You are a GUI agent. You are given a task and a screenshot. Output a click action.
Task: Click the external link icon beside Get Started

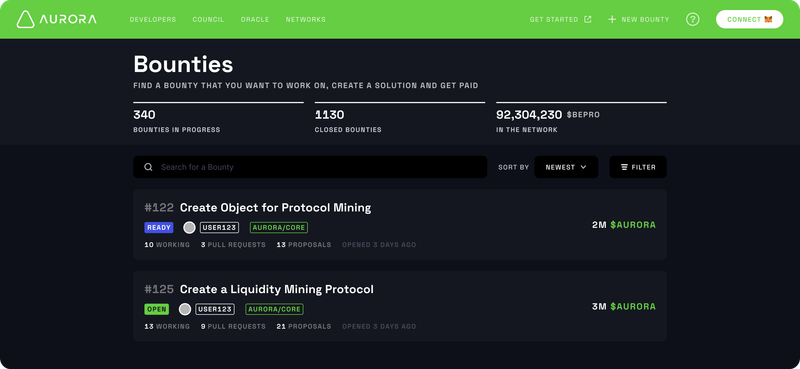click(588, 19)
